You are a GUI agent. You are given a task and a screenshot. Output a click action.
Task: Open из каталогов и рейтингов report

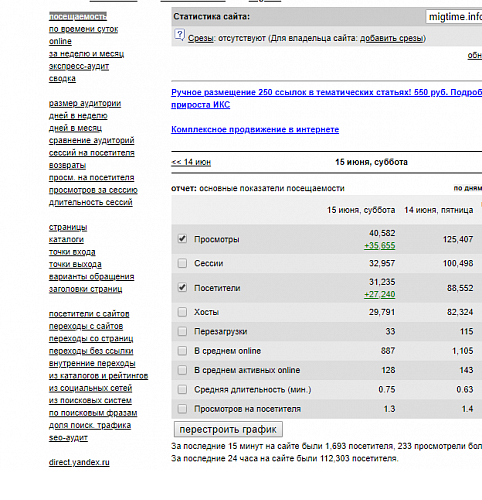[98, 376]
